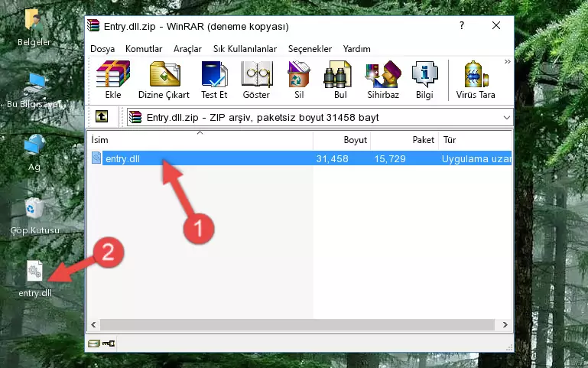588x368 pixels.
Task: Launch the Sihirbaz wizard
Action: pyautogui.click(x=383, y=80)
